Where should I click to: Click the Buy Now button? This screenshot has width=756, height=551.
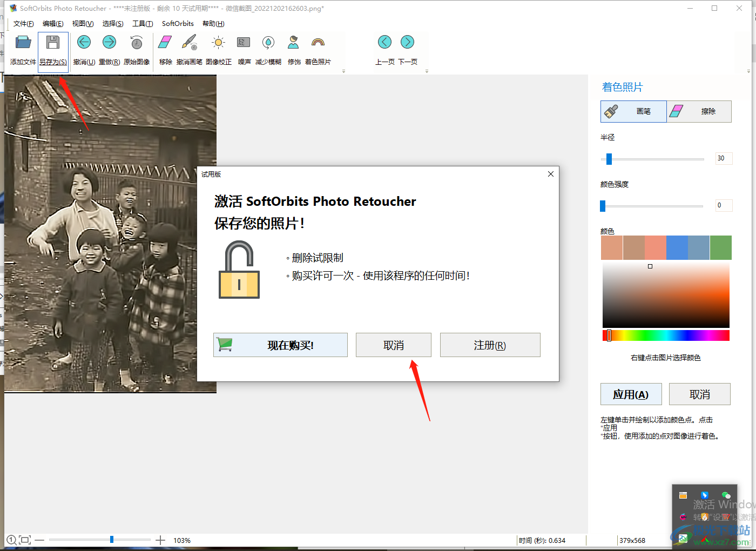[280, 345]
